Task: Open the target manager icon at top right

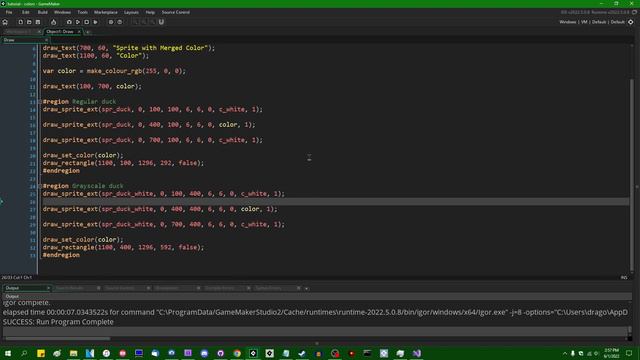Action: pyautogui.click(x=631, y=22)
